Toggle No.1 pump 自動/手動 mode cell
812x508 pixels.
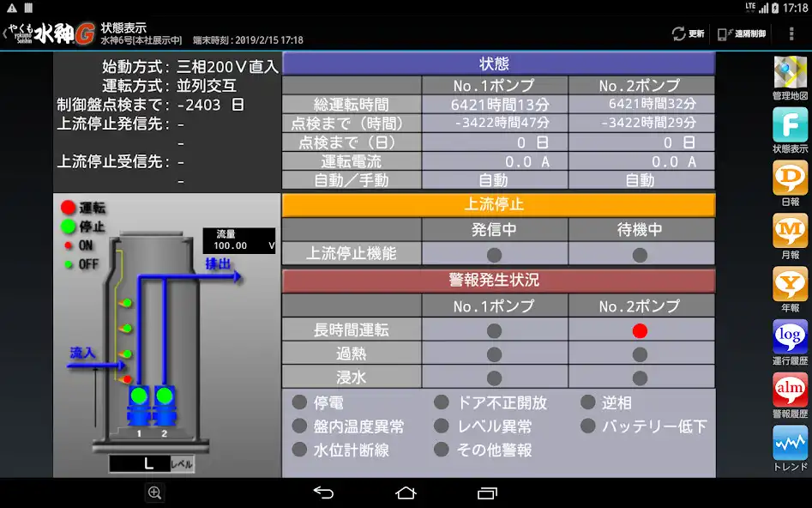point(495,181)
